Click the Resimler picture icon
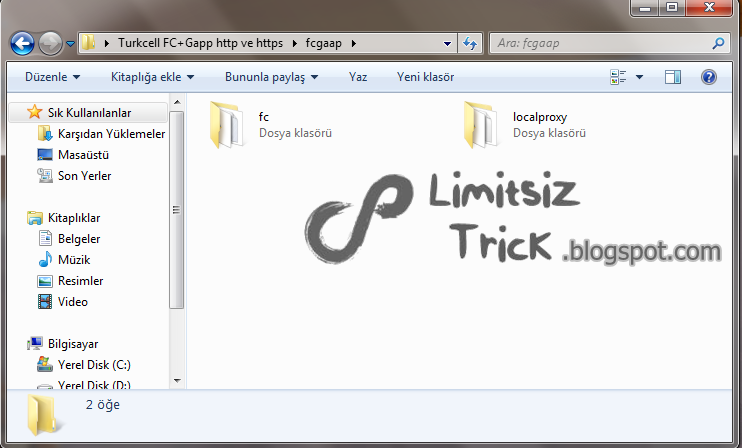Image resolution: width=742 pixels, height=448 pixels. click(x=44, y=281)
